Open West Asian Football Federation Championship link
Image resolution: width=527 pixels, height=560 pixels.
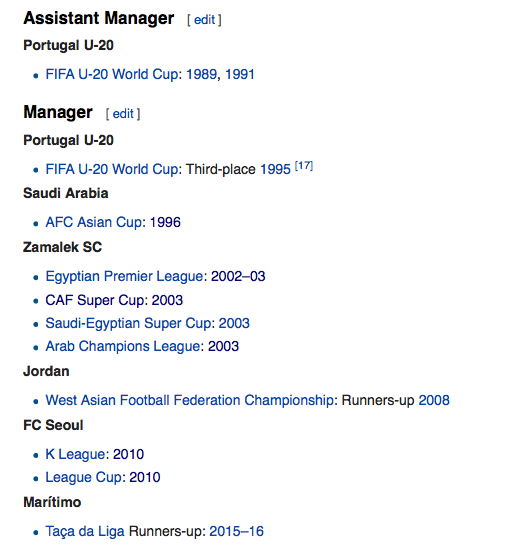(189, 400)
